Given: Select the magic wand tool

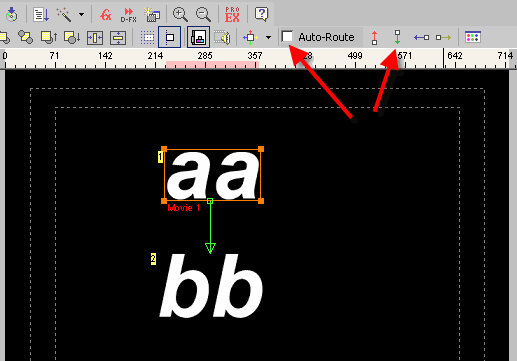Looking at the screenshot, I should pos(64,15).
